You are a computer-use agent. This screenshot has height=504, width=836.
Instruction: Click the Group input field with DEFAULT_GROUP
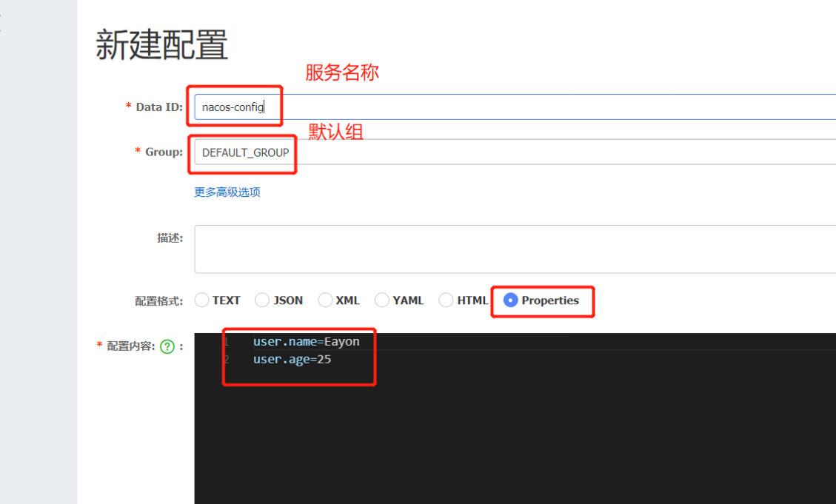pyautogui.click(x=515, y=152)
